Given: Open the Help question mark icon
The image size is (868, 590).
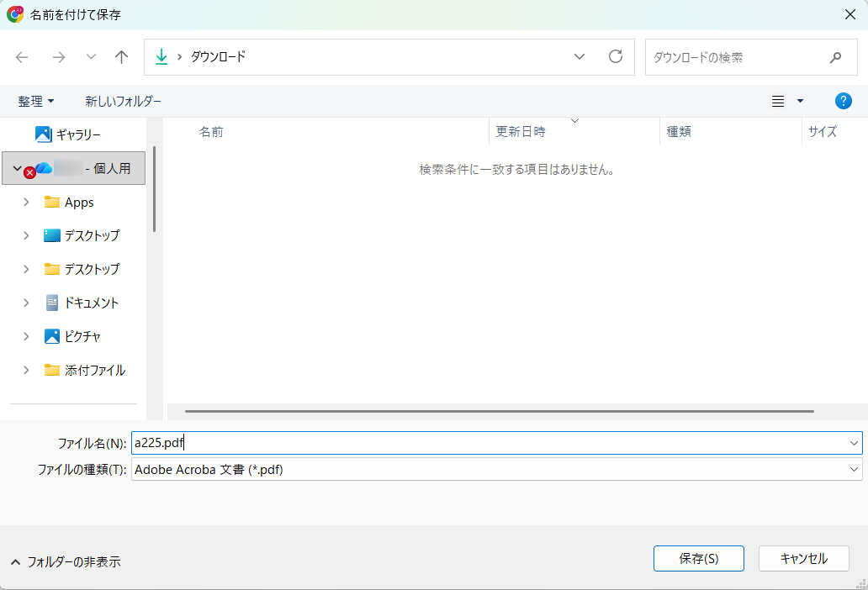Looking at the screenshot, I should (843, 101).
